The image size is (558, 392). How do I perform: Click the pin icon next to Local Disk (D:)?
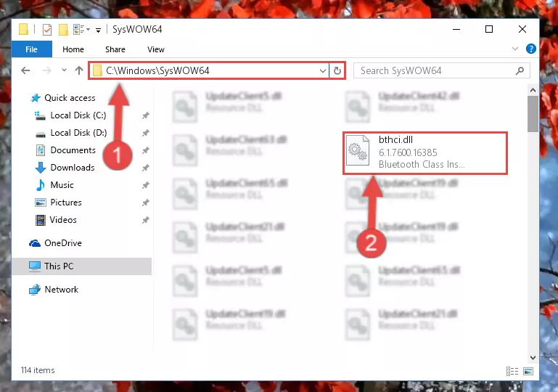pos(145,133)
